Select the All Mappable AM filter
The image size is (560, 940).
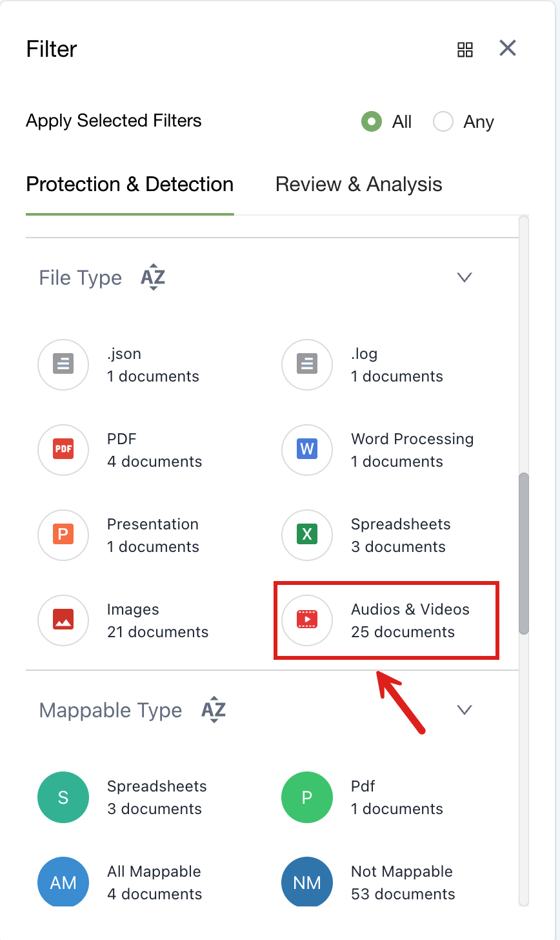(63, 883)
